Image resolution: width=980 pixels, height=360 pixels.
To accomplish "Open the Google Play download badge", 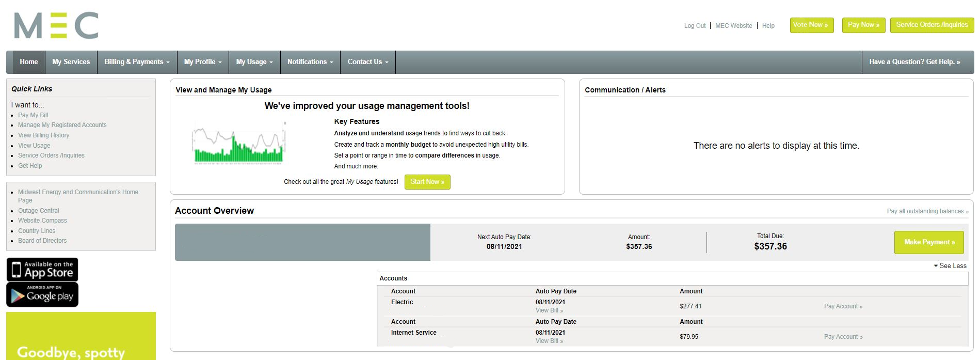I will 42,294.
